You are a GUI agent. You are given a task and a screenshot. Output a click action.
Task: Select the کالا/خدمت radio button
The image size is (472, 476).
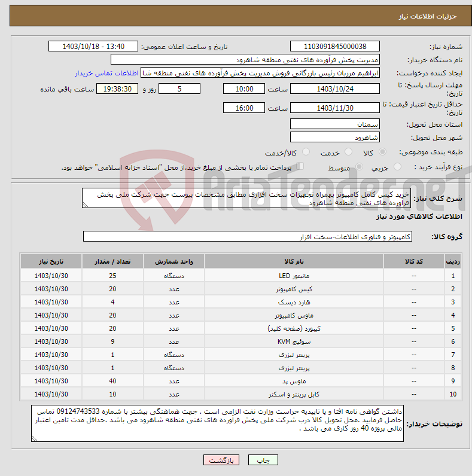pyautogui.click(x=306, y=152)
